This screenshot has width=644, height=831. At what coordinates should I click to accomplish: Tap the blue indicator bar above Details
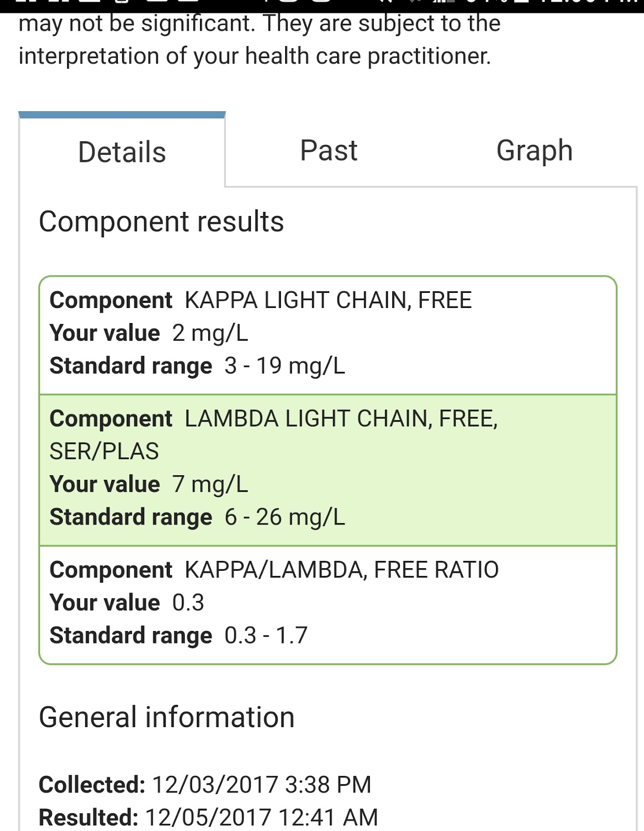click(122, 115)
